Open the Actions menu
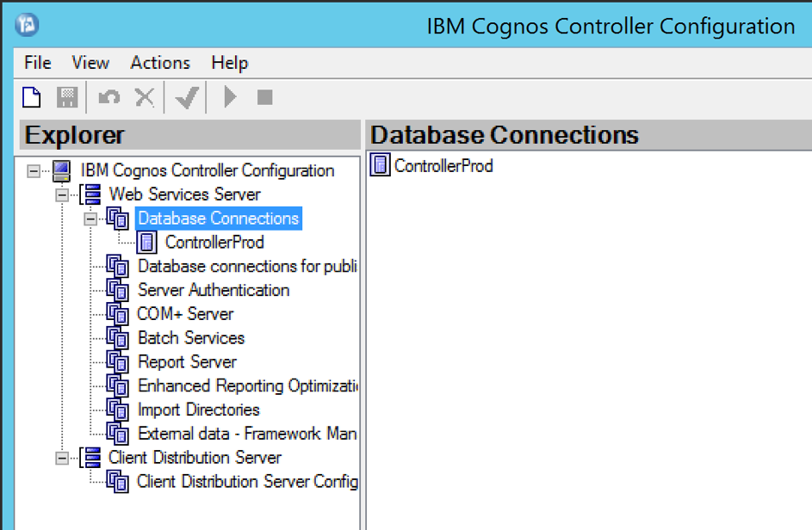812x530 pixels. tap(160, 63)
